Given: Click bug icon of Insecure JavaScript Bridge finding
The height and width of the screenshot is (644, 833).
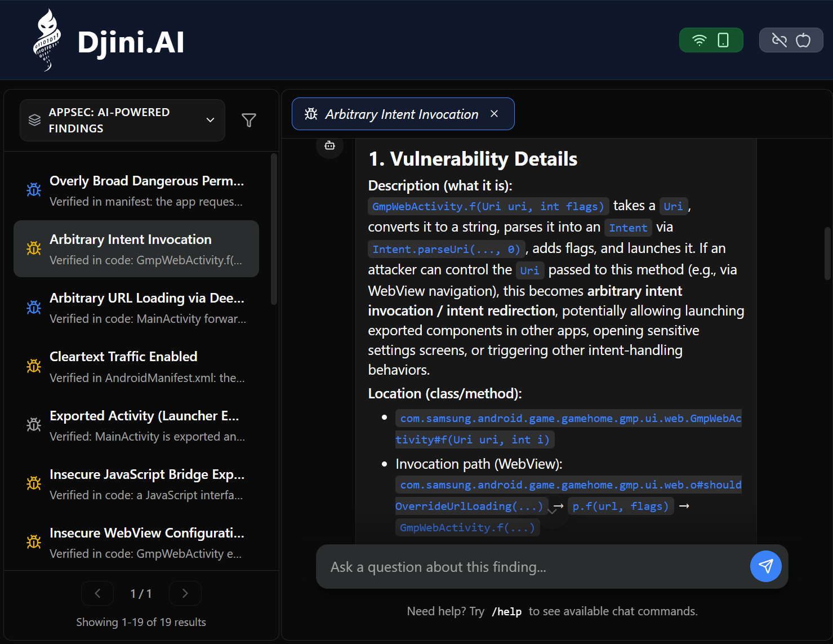Looking at the screenshot, I should tap(34, 483).
